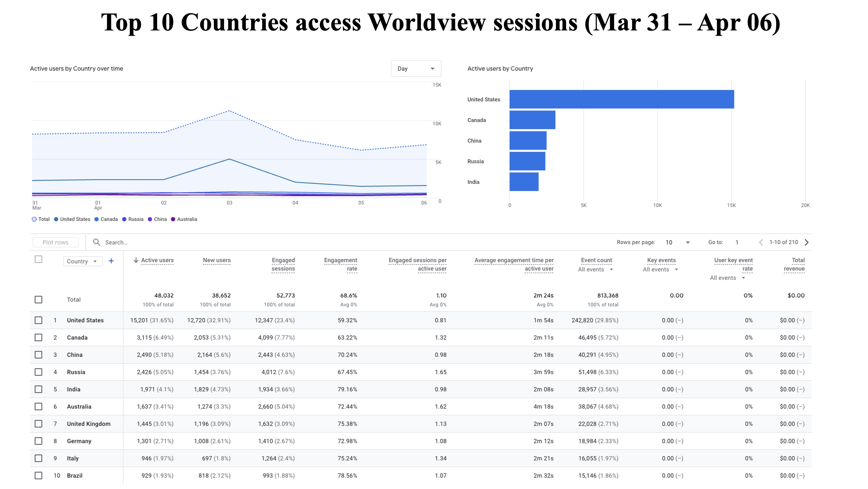
Task: Click the 4m 18s Australia engagement time
Action: pos(543,406)
